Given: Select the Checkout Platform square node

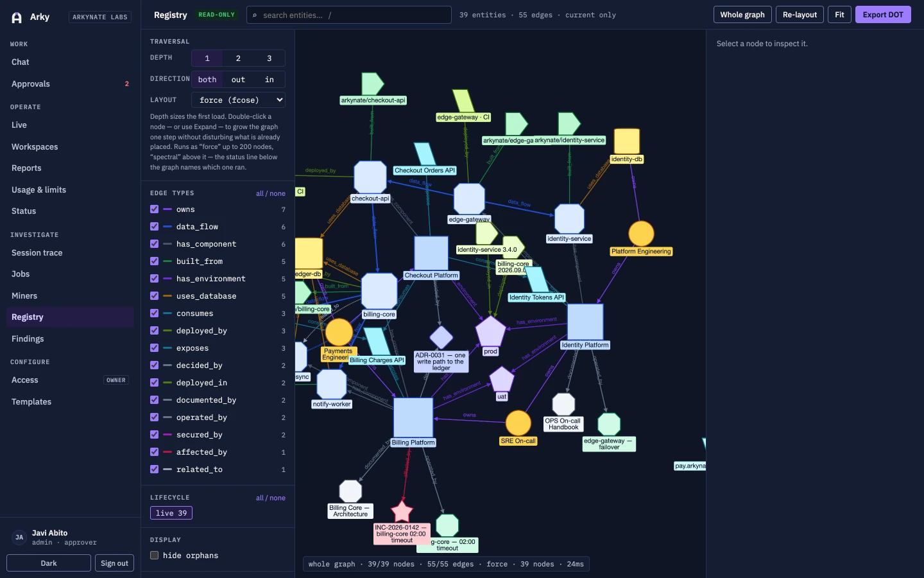Looking at the screenshot, I should 431,253.
